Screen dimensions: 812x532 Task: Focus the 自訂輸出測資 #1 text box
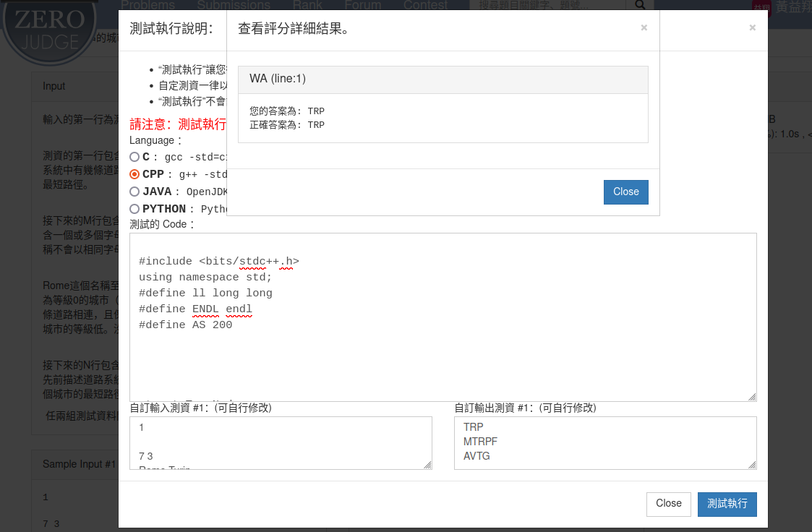click(604, 442)
